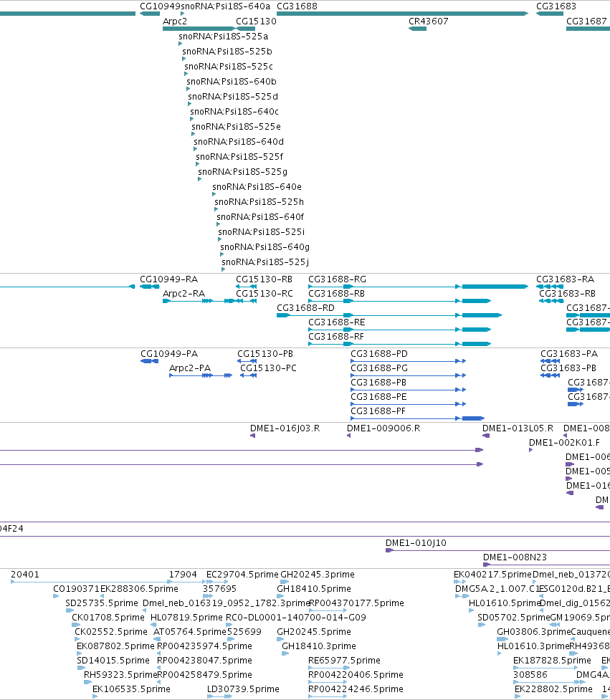Click the EC29704.5prime EST label
610x700 pixels.
pyautogui.click(x=242, y=575)
